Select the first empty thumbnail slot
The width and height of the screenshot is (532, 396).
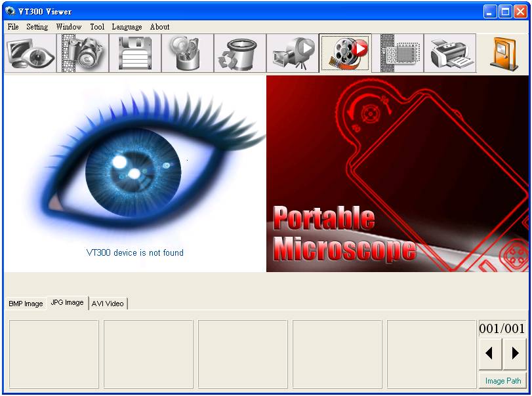[54, 354]
